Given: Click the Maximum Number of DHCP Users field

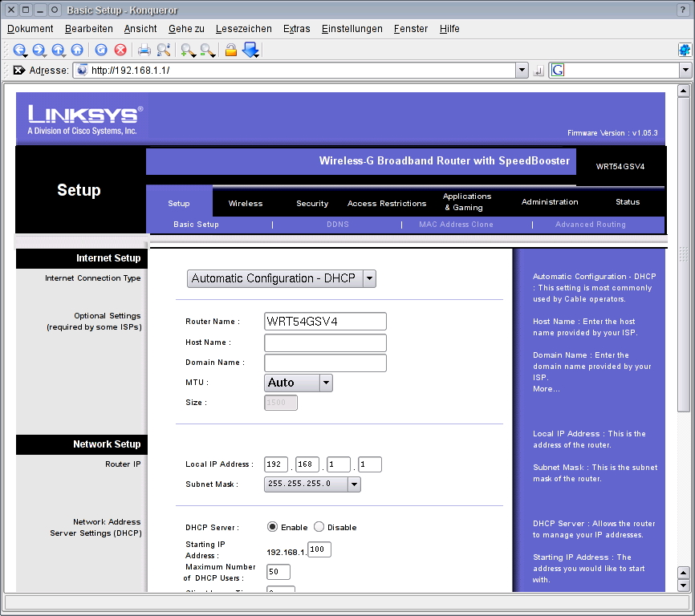Looking at the screenshot, I should click(278, 572).
